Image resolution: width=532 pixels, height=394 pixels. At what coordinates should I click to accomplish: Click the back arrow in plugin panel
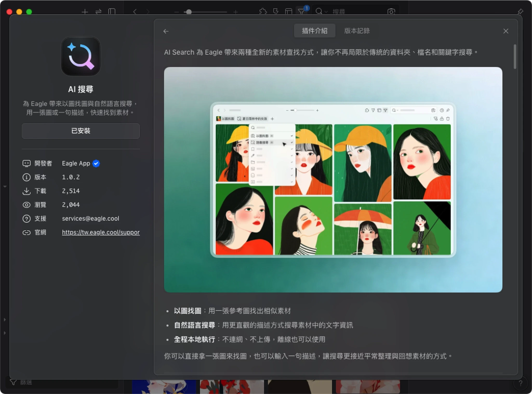[x=166, y=31]
